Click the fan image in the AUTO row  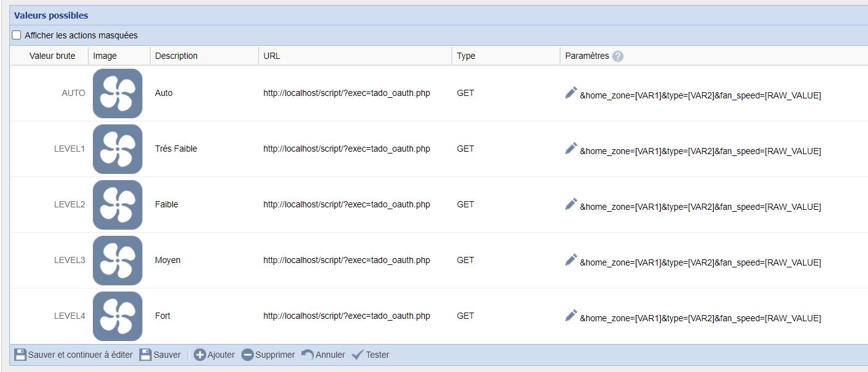118,93
